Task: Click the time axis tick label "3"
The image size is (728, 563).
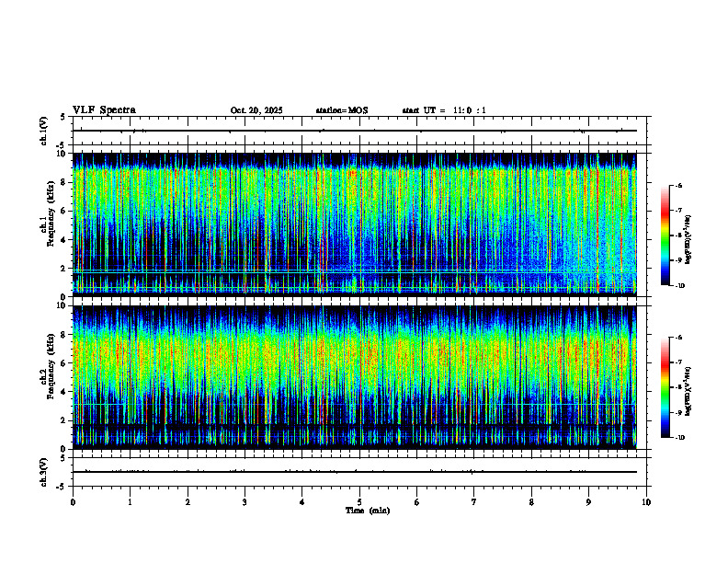Action: point(245,502)
